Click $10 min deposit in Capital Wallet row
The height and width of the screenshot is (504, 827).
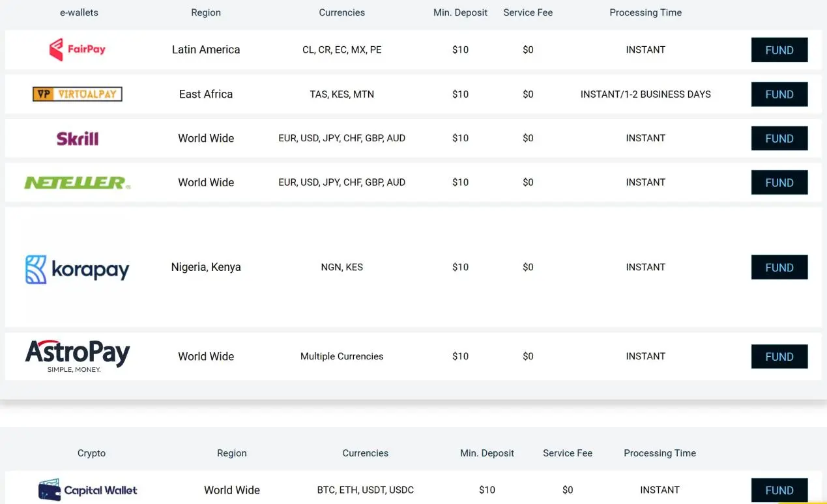487,490
